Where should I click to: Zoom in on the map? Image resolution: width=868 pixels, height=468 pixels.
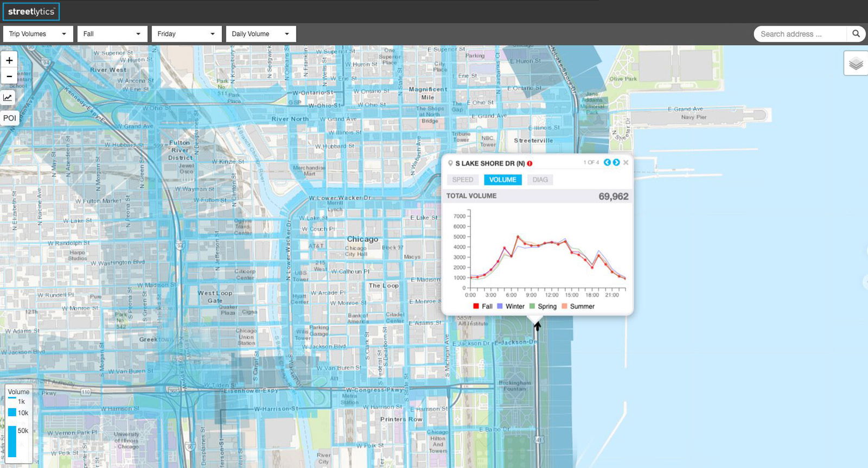9,60
